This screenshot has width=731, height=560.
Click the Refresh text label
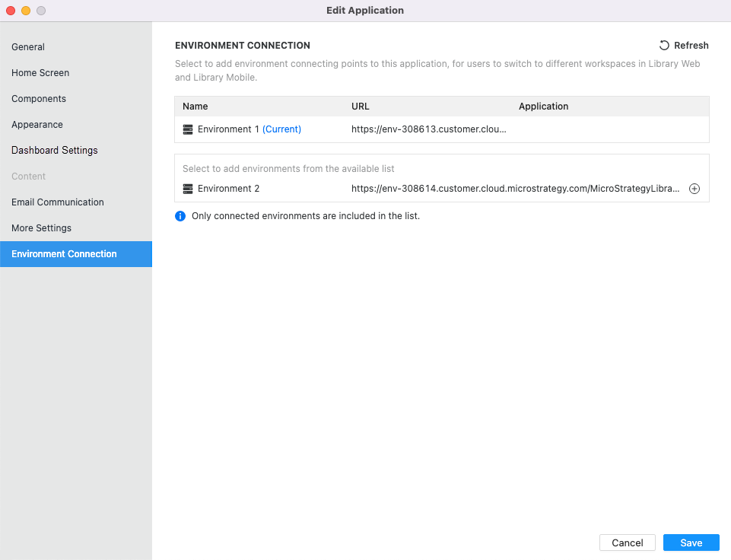(x=691, y=46)
